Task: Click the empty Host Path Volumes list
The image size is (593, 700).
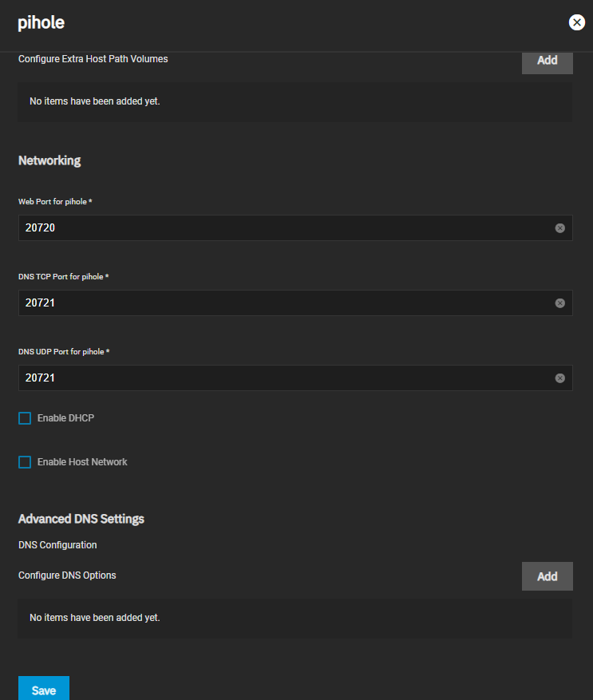Action: pyautogui.click(x=295, y=102)
